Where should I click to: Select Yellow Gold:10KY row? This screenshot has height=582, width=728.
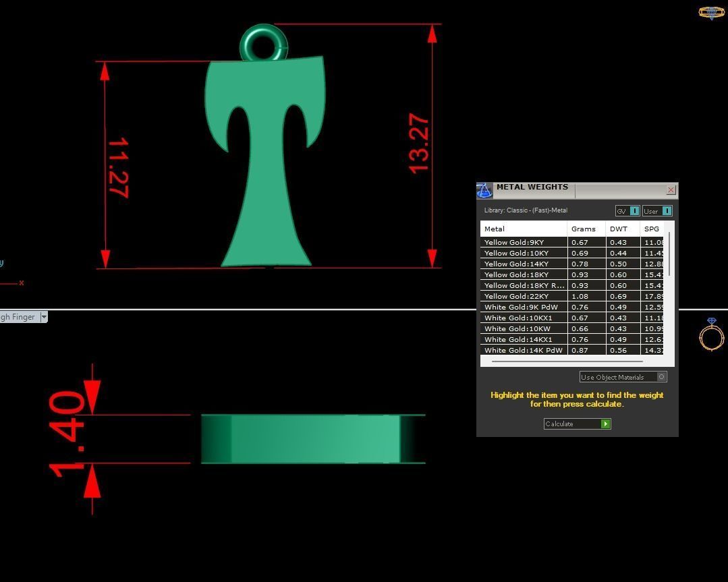572,253
